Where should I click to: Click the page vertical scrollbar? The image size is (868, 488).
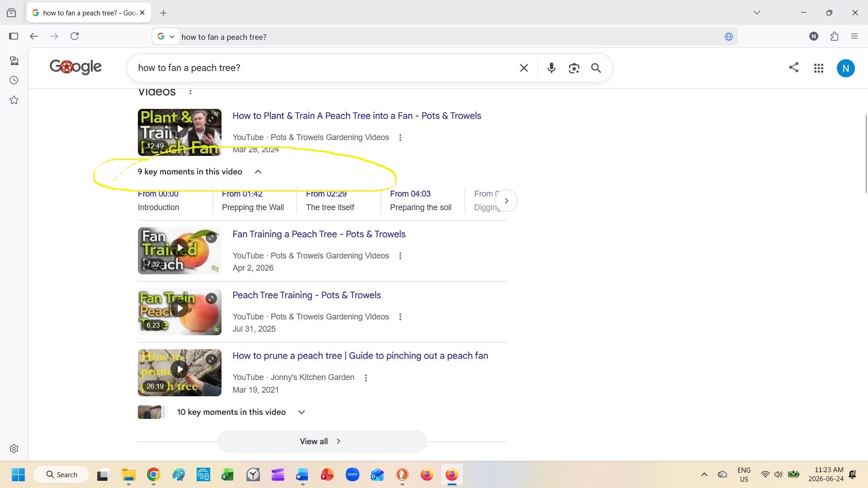866,154
